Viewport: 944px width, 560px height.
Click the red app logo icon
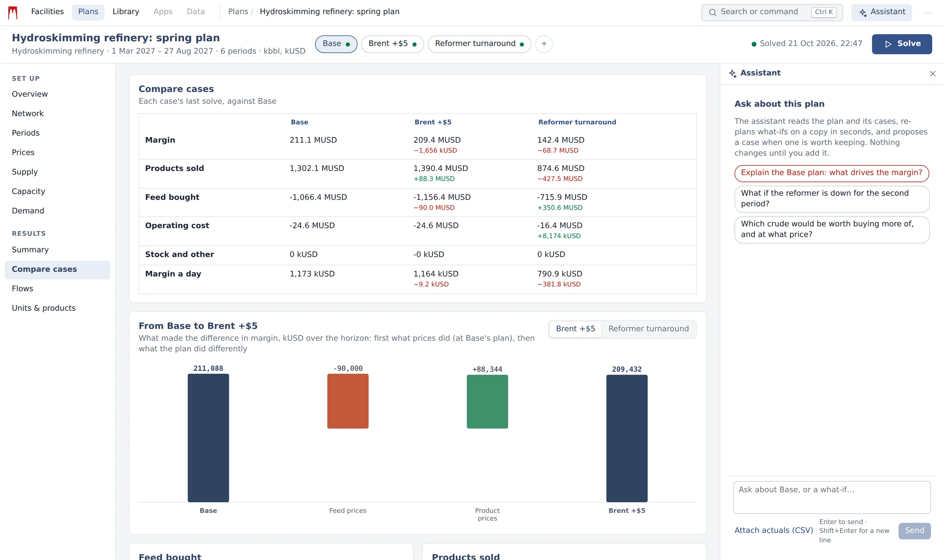coord(13,12)
